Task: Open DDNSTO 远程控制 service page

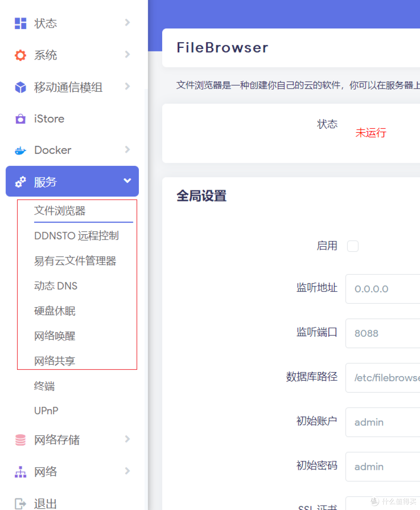Action: click(x=77, y=236)
